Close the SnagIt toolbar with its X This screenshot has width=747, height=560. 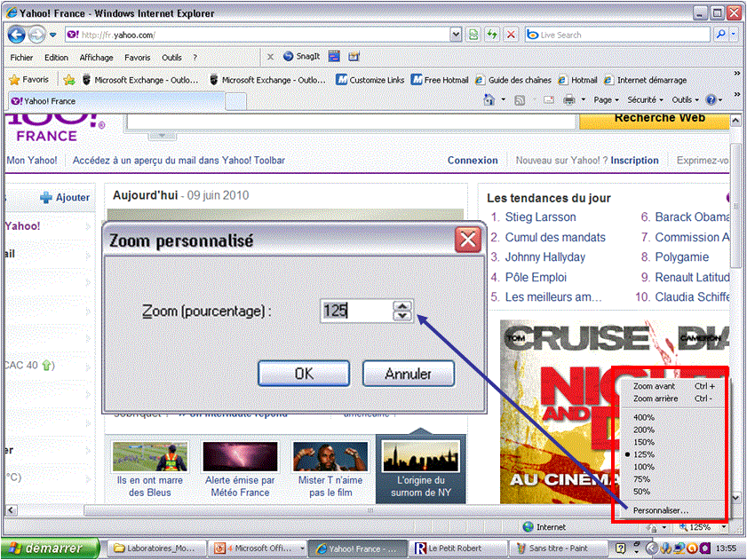270,57
